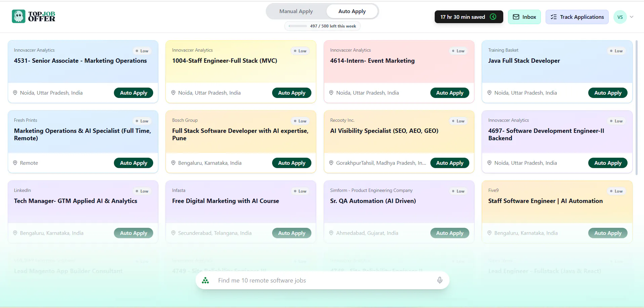Screen dimensions: 644x308
Task: Click location pin on Sr. QA Automation card
Action: [331, 233]
